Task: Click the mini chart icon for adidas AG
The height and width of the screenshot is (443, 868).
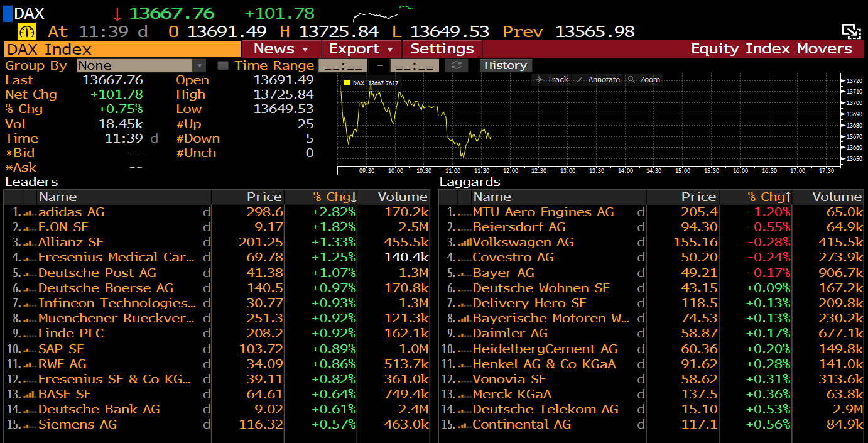Action: click(30, 213)
